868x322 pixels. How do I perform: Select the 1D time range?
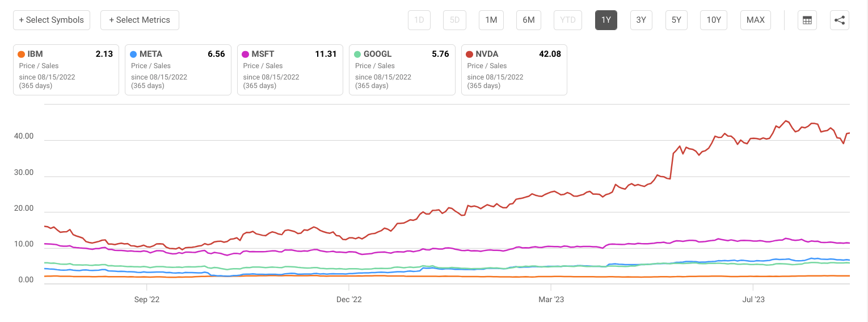coord(419,20)
